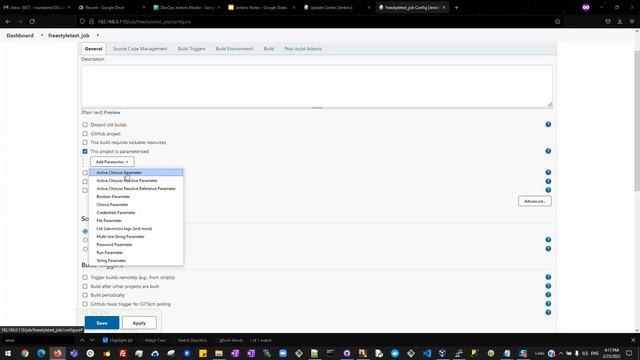640x360 pixels.
Task: Check Trigger builds remotely option
Action: (85, 277)
